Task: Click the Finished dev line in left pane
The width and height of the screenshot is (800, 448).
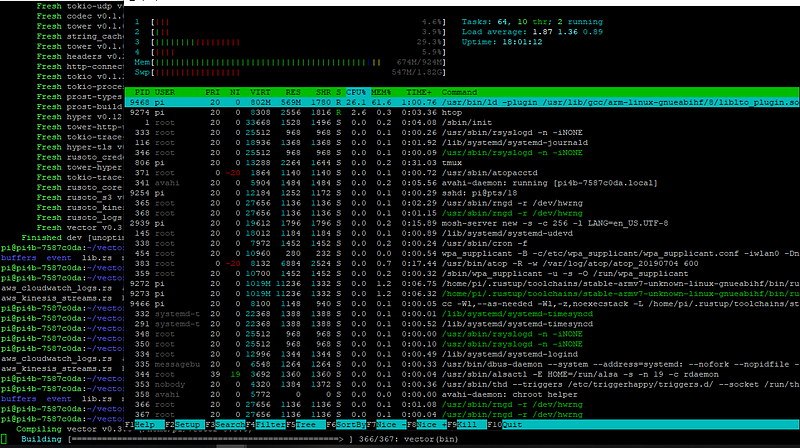Action: coord(72,238)
